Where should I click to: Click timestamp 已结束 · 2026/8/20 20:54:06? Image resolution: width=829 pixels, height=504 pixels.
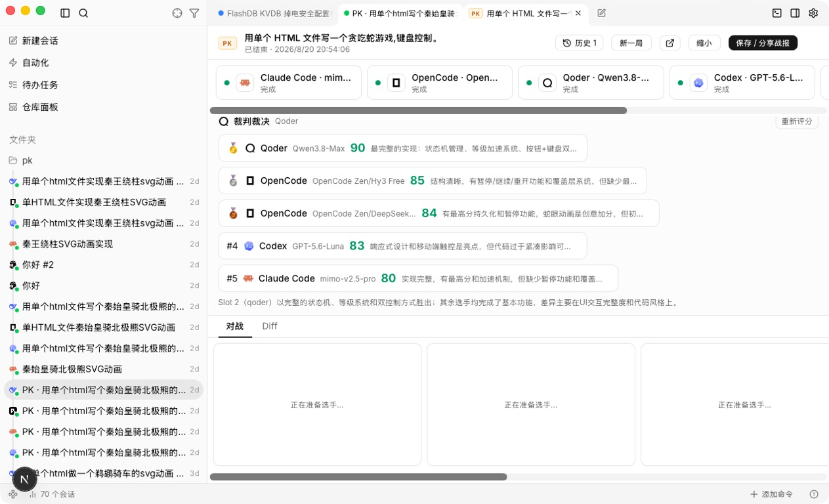coord(297,49)
